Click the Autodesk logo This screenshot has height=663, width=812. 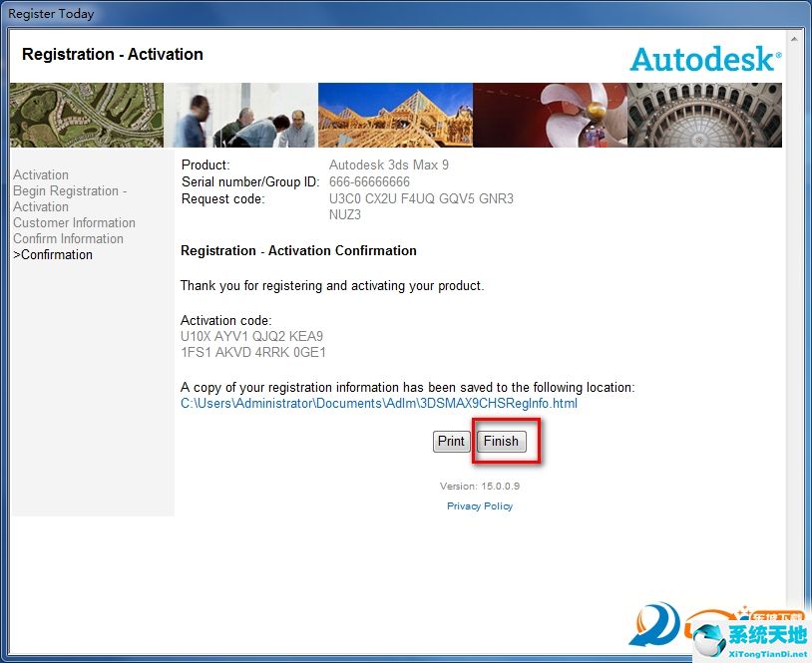click(x=704, y=58)
